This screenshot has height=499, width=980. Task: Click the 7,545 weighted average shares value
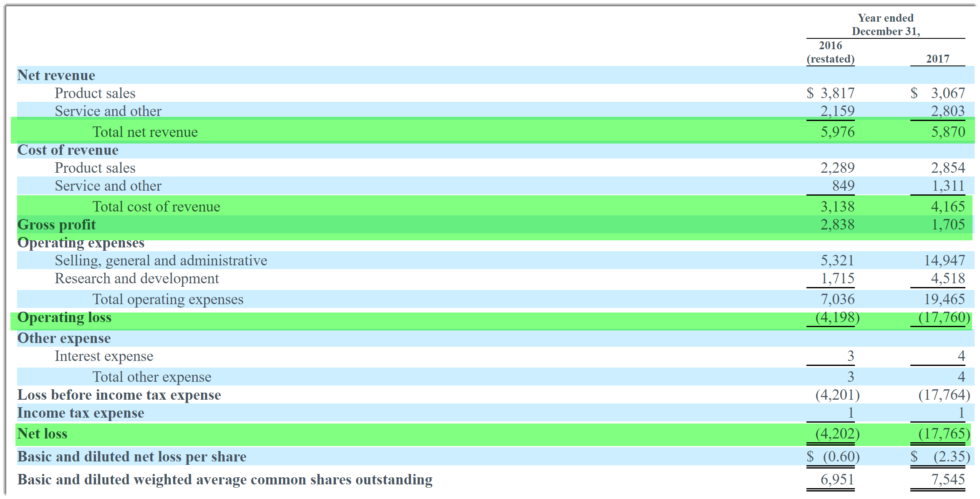point(948,479)
